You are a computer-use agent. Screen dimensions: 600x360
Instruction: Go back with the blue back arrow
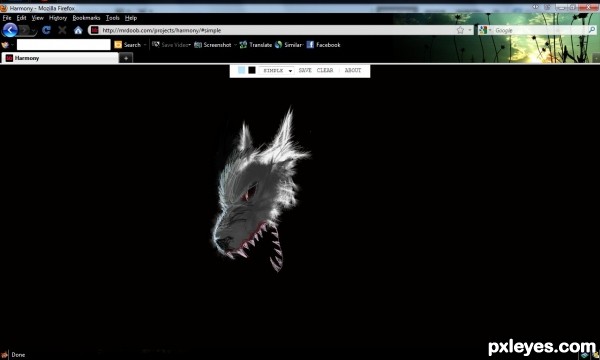pos(10,30)
